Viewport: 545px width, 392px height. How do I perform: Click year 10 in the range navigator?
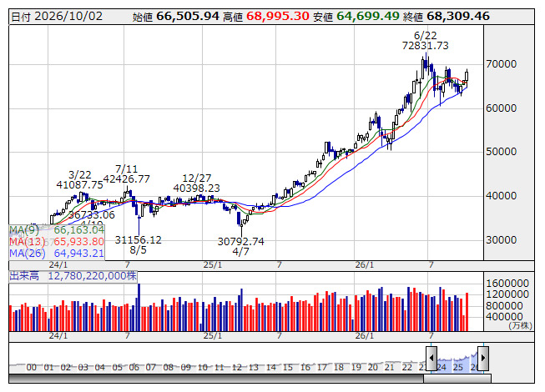click(203, 367)
